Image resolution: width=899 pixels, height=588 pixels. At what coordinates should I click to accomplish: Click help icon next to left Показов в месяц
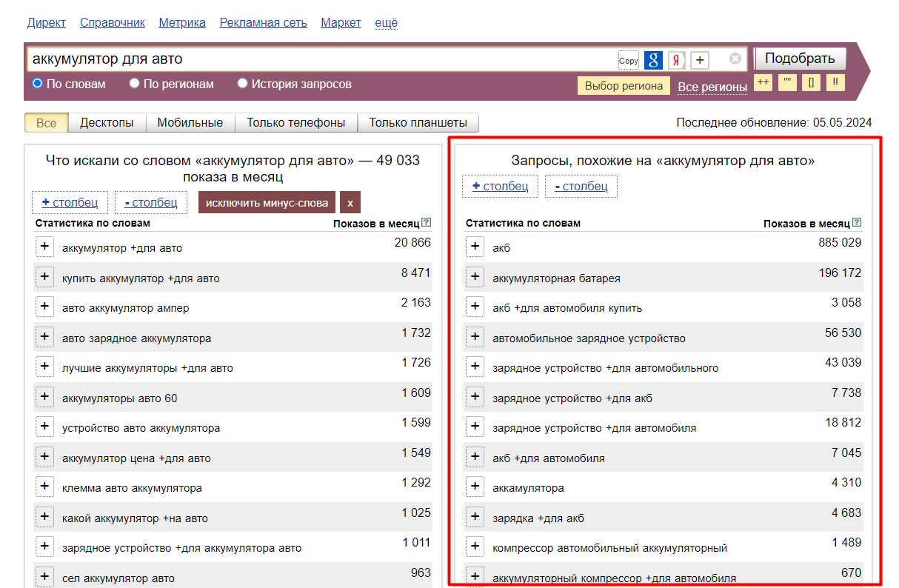point(426,222)
